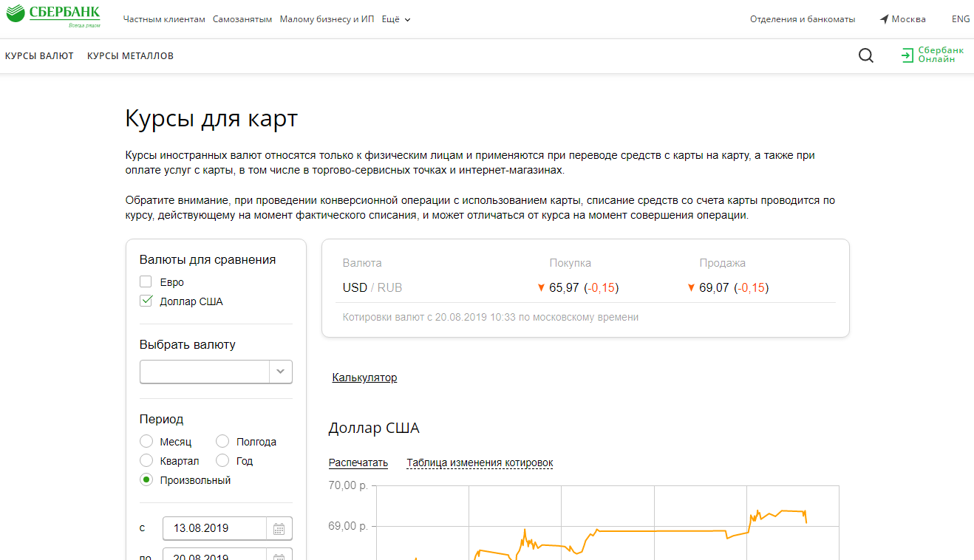Choose the Полгода period radio button

[222, 442]
